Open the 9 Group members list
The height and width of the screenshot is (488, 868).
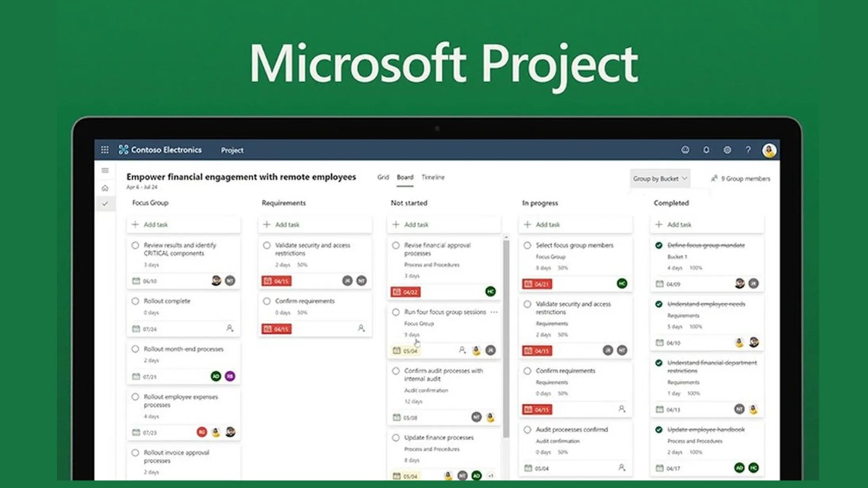pyautogui.click(x=741, y=179)
